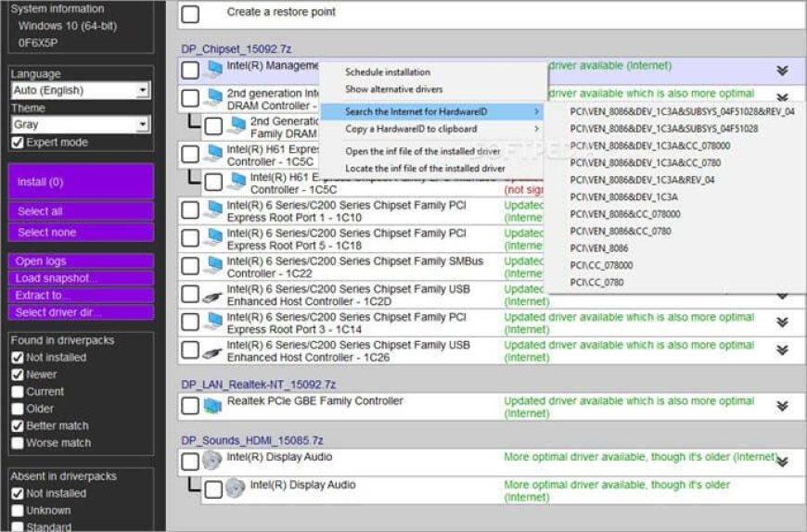Expand details of Root Port 3 - 1C14 row

782,323
